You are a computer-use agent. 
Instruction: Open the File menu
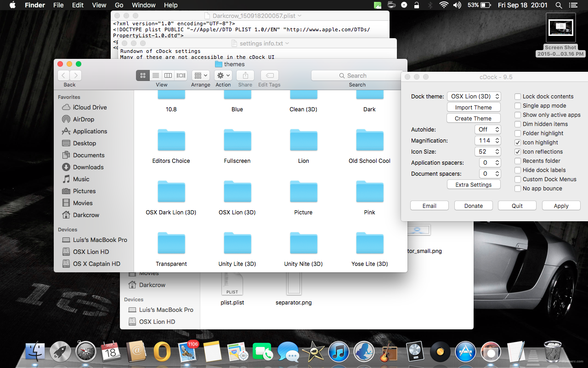(58, 5)
